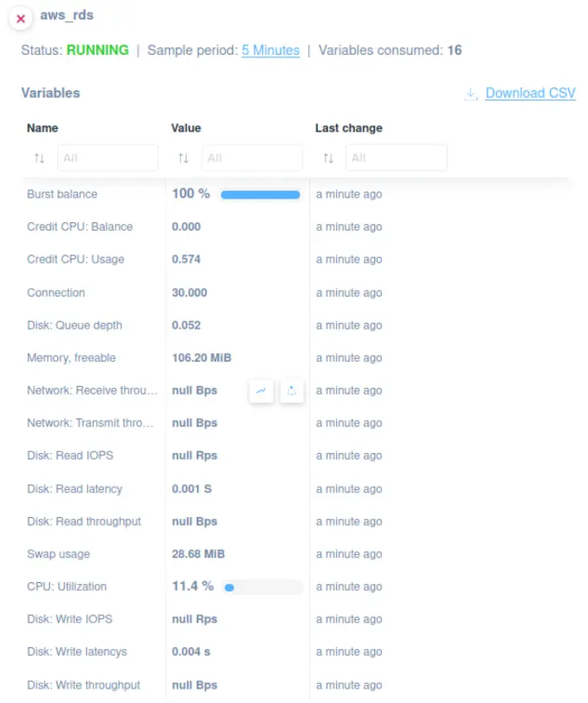Click the null Bps value for Disk Read throughput

click(194, 522)
